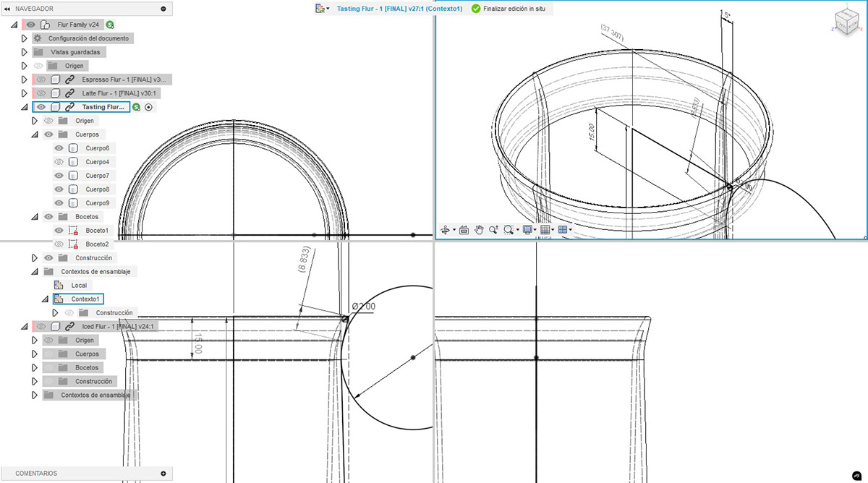This screenshot has width=868, height=483.
Task: Click Finalizar edición in situ
Action: point(516,9)
